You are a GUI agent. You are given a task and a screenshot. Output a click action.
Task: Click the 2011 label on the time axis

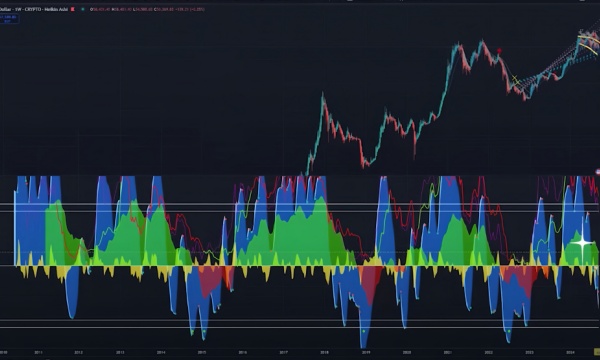click(x=38, y=352)
